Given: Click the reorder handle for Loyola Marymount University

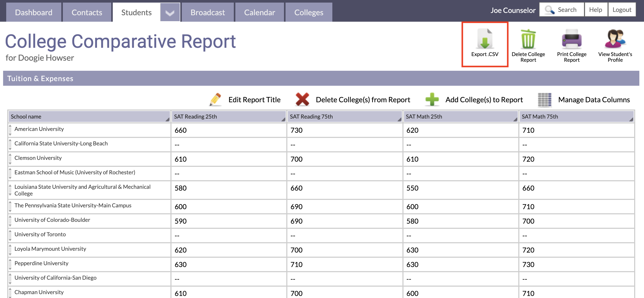Looking at the screenshot, I should tap(10, 250).
